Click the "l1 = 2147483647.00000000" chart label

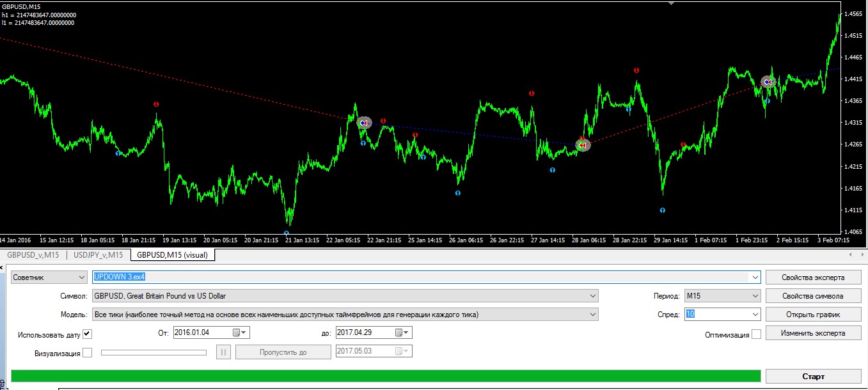[x=38, y=22]
